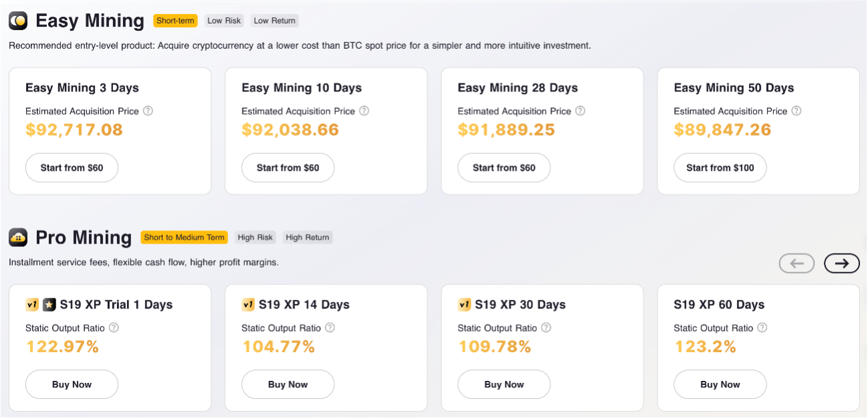Buy Now on the S19 XP 14 Days product

pos(288,384)
